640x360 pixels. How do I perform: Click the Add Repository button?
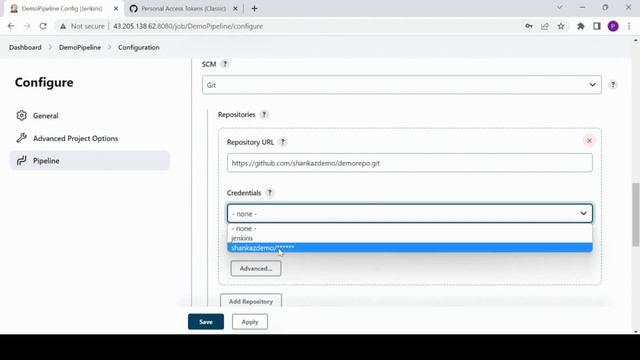coord(251,301)
